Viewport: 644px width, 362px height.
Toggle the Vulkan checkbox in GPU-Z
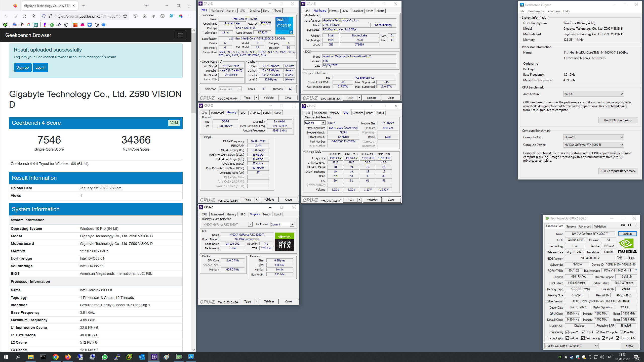[x=567, y=338]
